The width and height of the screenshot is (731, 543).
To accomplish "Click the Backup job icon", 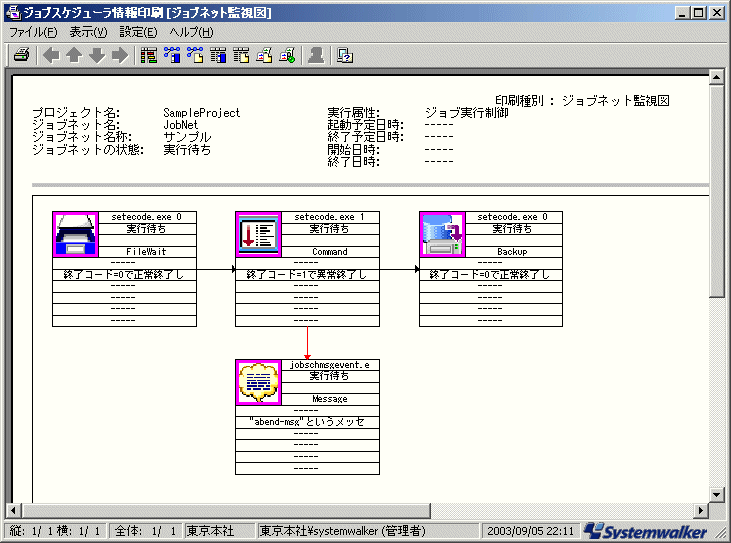I will coord(442,234).
